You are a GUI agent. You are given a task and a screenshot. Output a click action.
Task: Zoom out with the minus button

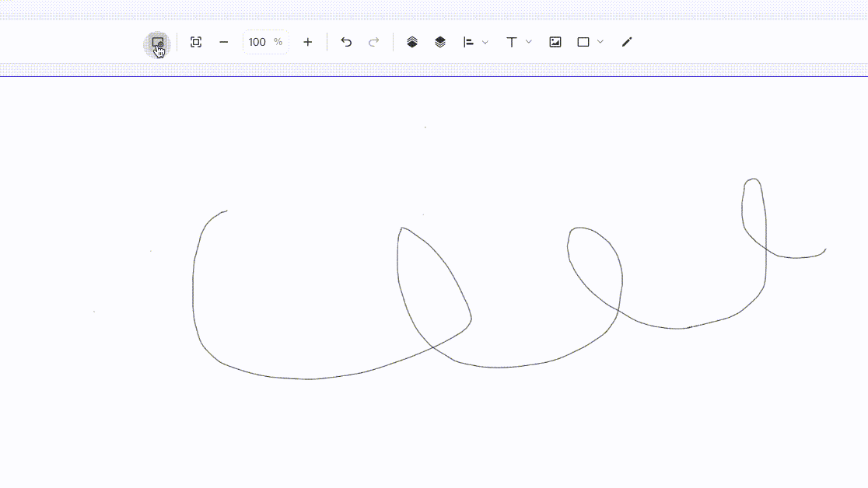click(x=224, y=42)
